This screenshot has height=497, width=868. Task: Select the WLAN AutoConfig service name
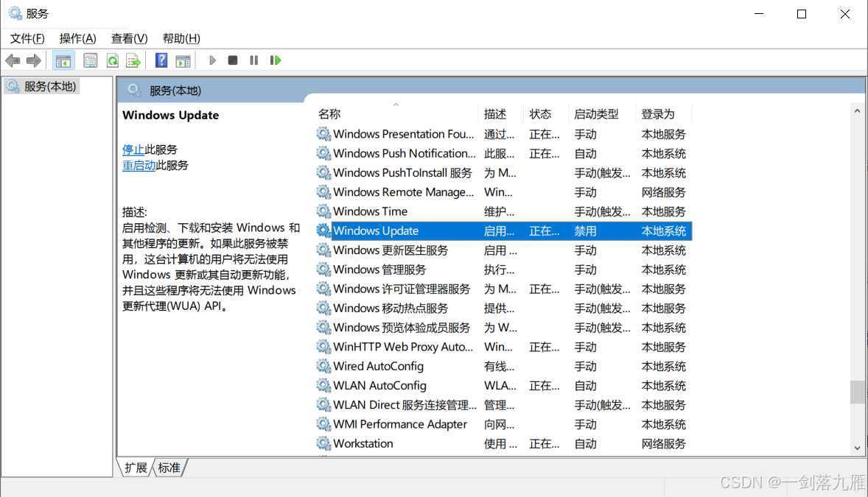[x=379, y=386]
